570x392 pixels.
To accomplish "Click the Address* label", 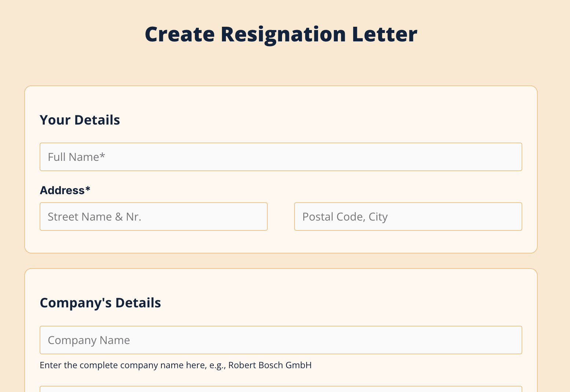I will (x=65, y=191).
